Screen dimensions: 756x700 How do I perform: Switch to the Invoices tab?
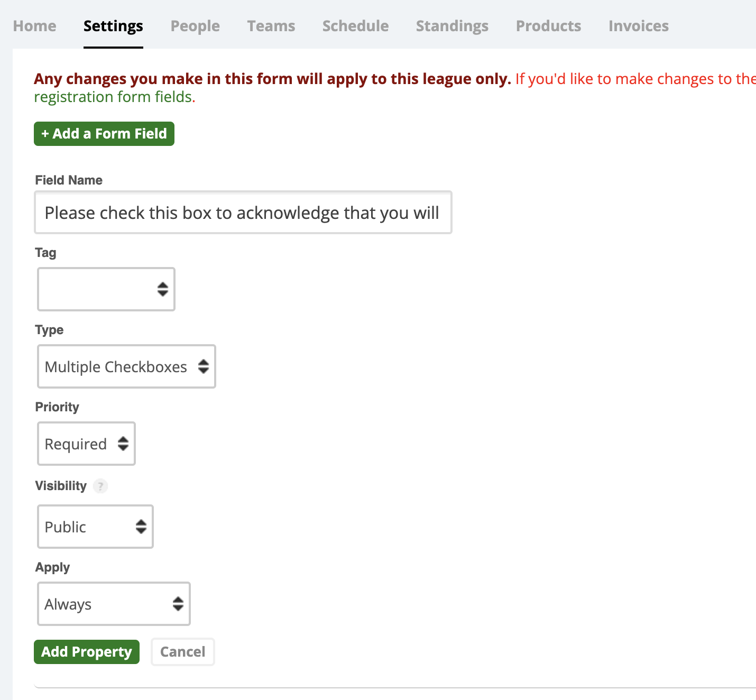click(x=639, y=26)
